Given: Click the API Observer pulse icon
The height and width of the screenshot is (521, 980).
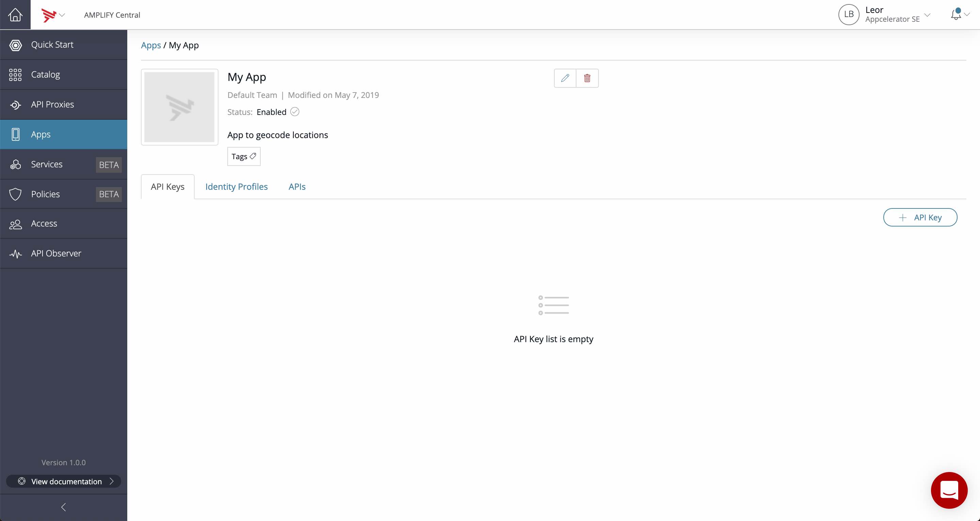Looking at the screenshot, I should [x=15, y=254].
